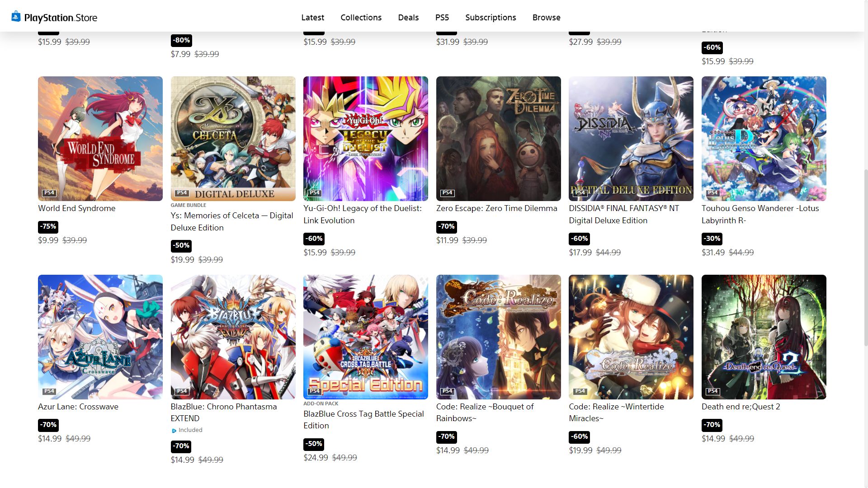Image resolution: width=868 pixels, height=488 pixels.
Task: Click -75% discount badge for World End Syndrome
Action: 48,227
